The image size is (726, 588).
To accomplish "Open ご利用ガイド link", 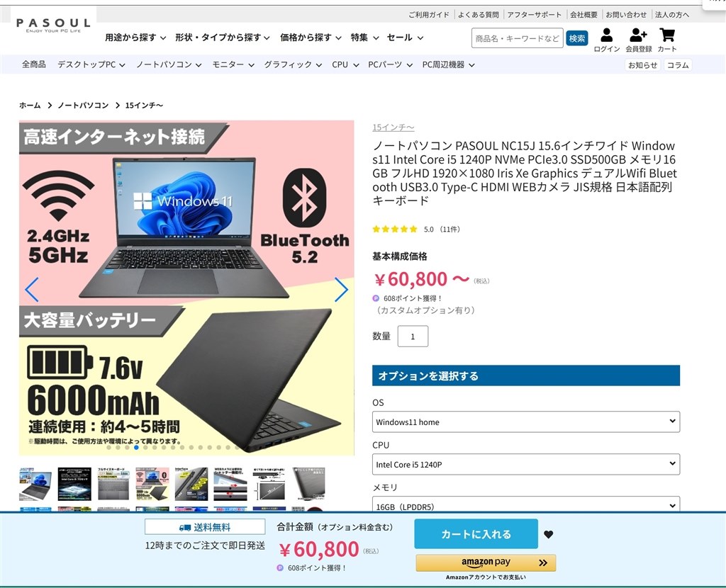I will point(429,15).
